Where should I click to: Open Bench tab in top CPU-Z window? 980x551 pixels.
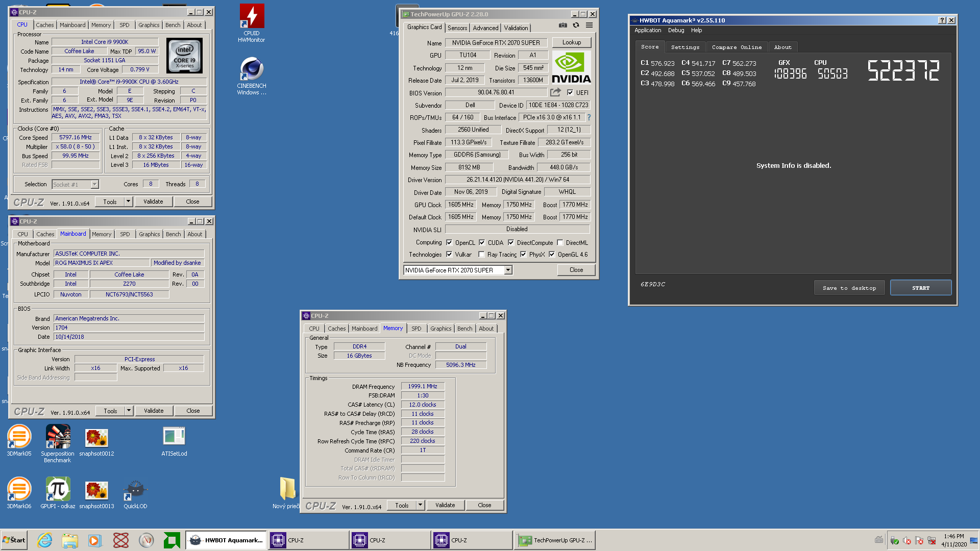tap(173, 25)
